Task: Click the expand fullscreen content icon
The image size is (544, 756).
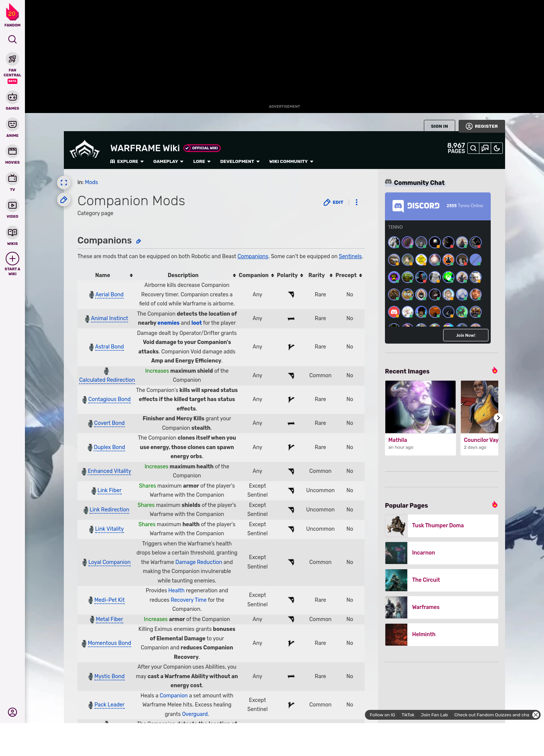Action: pos(64,183)
